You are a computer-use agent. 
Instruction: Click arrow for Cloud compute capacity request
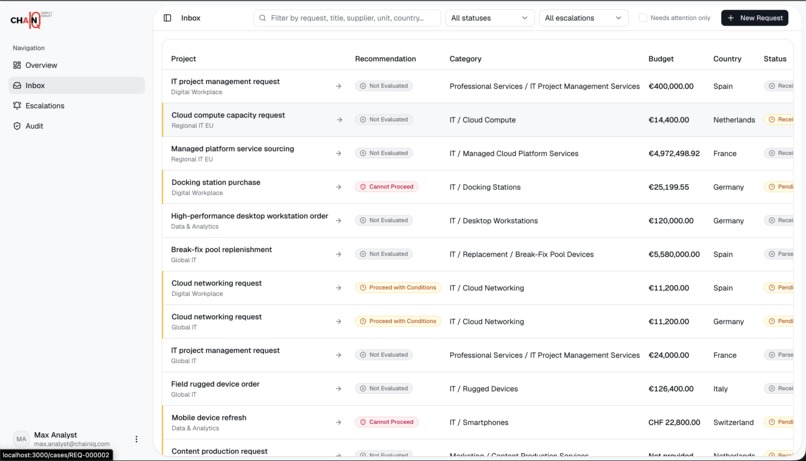tap(339, 120)
